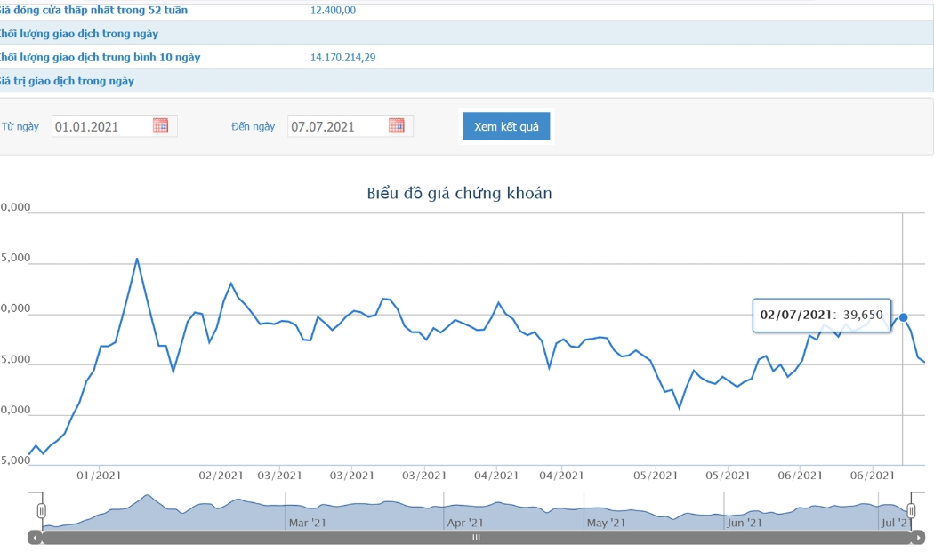Click the 02/07/2021 highlighted data point
This screenshot has width=934, height=560.
(903, 317)
